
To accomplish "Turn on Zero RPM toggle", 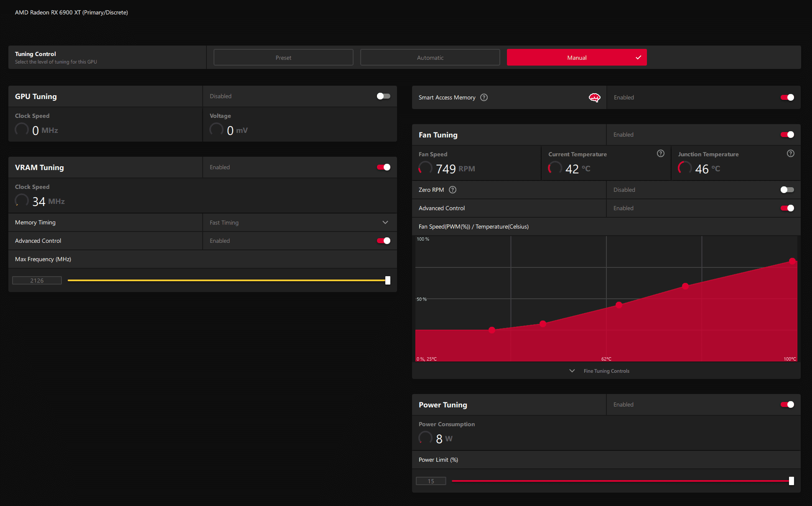I will click(x=787, y=190).
